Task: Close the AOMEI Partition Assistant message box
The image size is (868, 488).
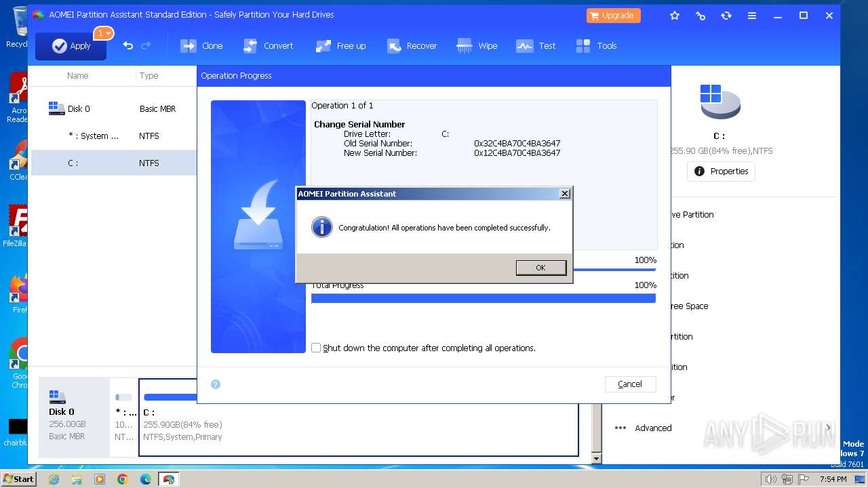Action: pos(564,194)
